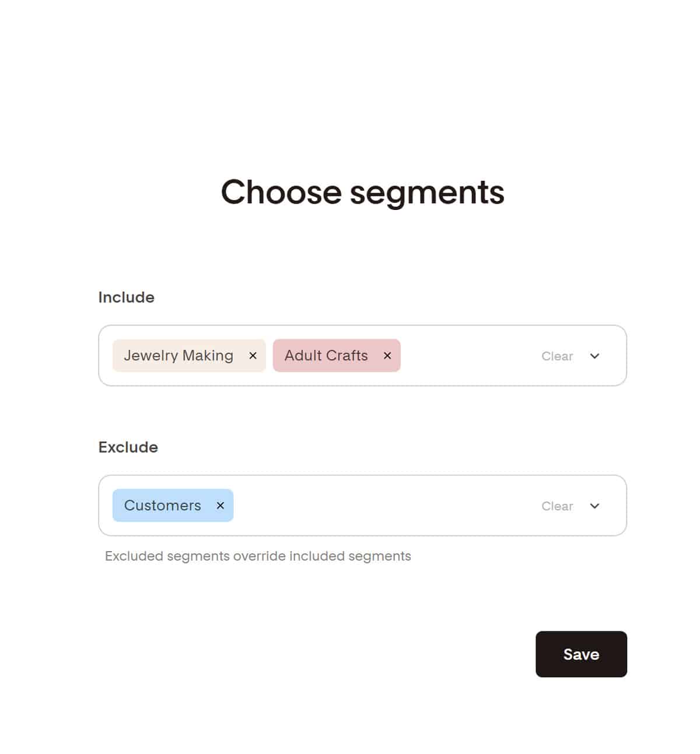Select the blue Customers tag label
Viewport: 700px width, 754px height.
(162, 506)
